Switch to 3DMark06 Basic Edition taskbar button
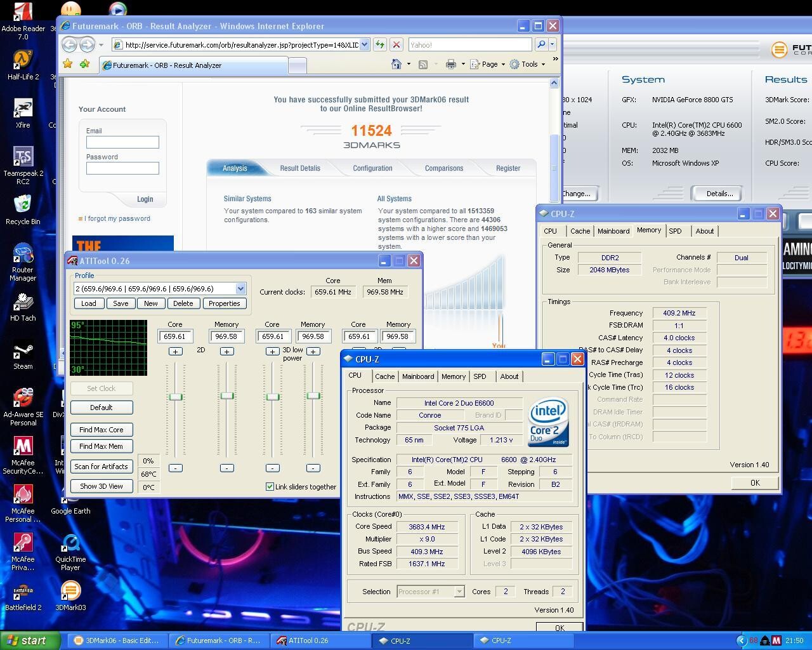Viewport: 812px width, 650px height. pyautogui.click(x=117, y=640)
